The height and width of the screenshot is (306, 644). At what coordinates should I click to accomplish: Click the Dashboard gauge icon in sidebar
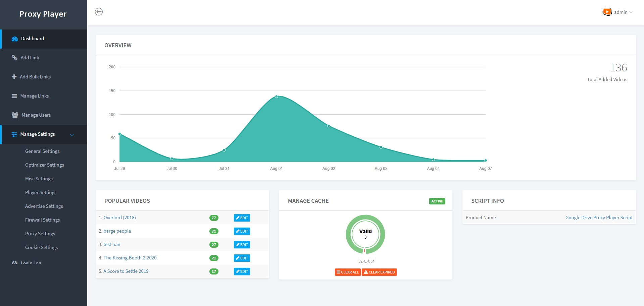point(15,39)
